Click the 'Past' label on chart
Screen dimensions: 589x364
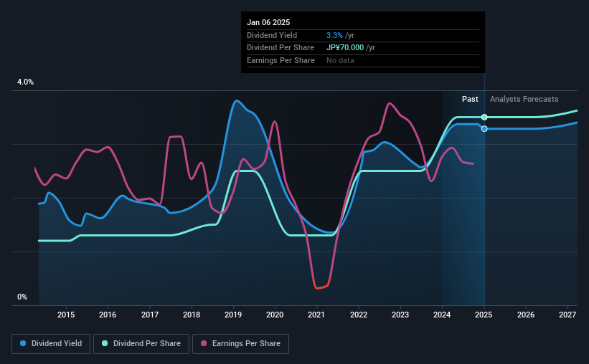pyautogui.click(x=470, y=99)
